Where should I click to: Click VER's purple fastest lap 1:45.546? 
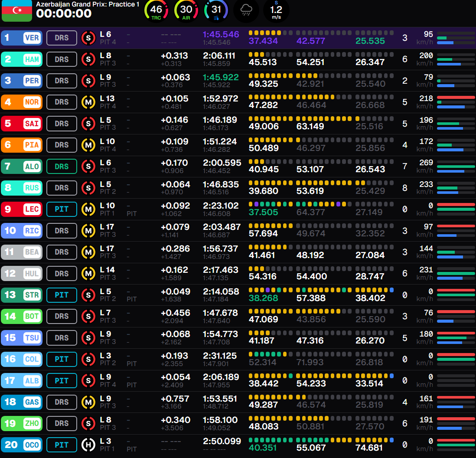221,34
